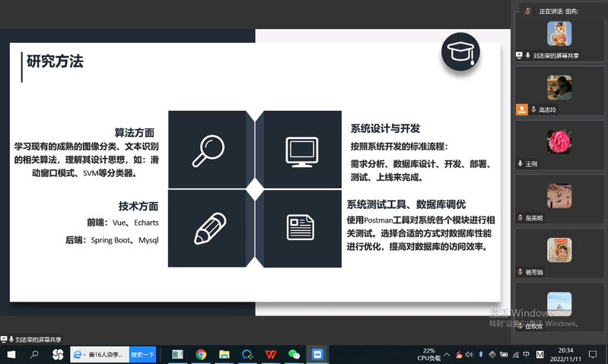Open WPS Office from the taskbar

tap(270, 354)
